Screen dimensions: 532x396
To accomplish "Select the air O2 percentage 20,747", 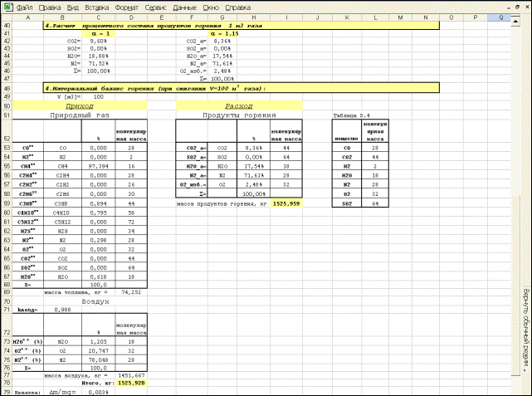I will (99, 351).
